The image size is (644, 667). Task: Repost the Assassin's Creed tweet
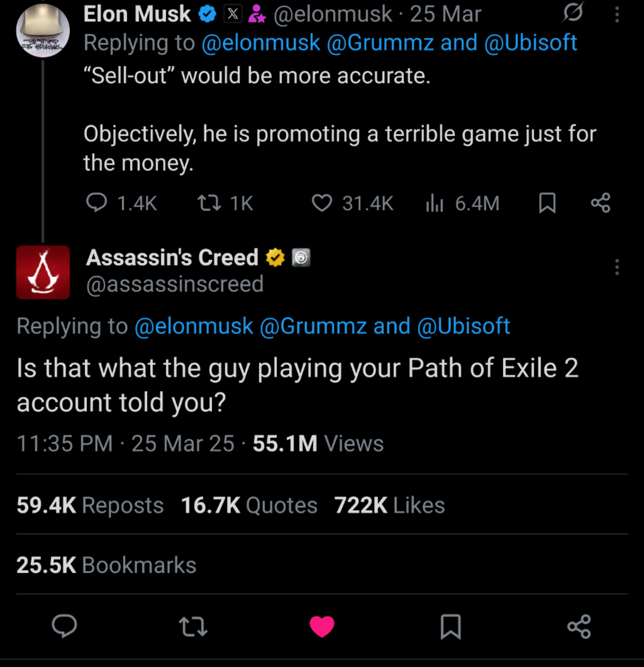[x=193, y=627]
